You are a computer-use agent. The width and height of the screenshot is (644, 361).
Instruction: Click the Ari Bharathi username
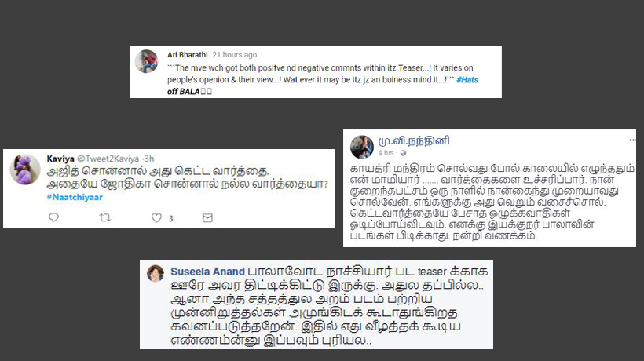[x=187, y=55]
